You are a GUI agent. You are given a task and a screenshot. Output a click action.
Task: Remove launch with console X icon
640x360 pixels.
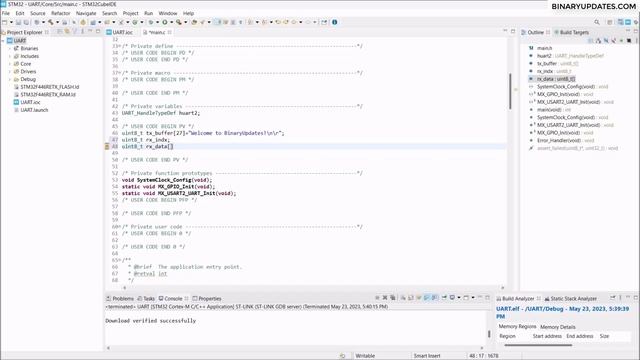point(385,298)
